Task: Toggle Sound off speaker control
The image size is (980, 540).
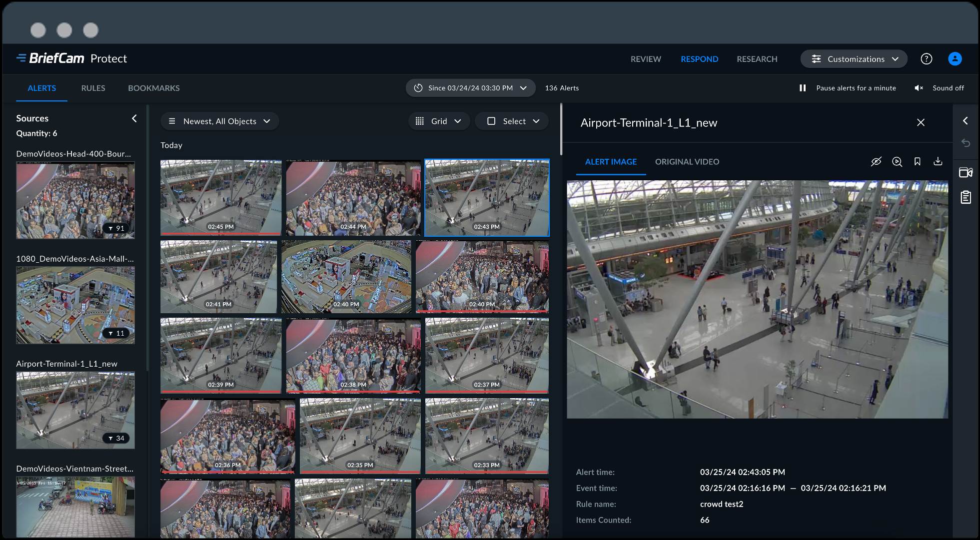Action: tap(919, 88)
